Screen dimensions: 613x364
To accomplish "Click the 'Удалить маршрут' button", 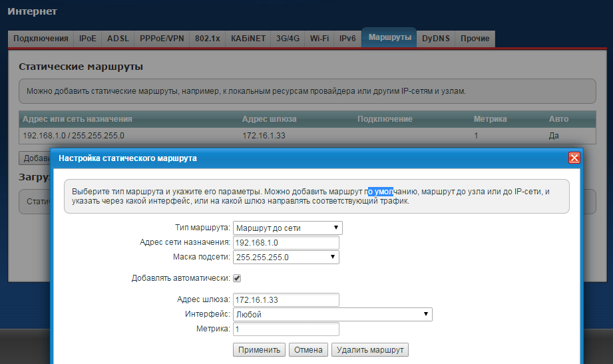I will pyautogui.click(x=369, y=350).
